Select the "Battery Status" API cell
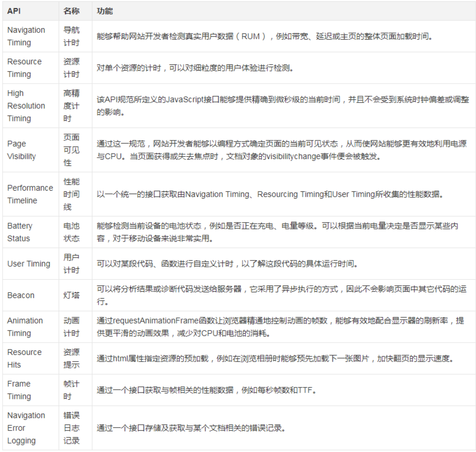 click(20, 232)
